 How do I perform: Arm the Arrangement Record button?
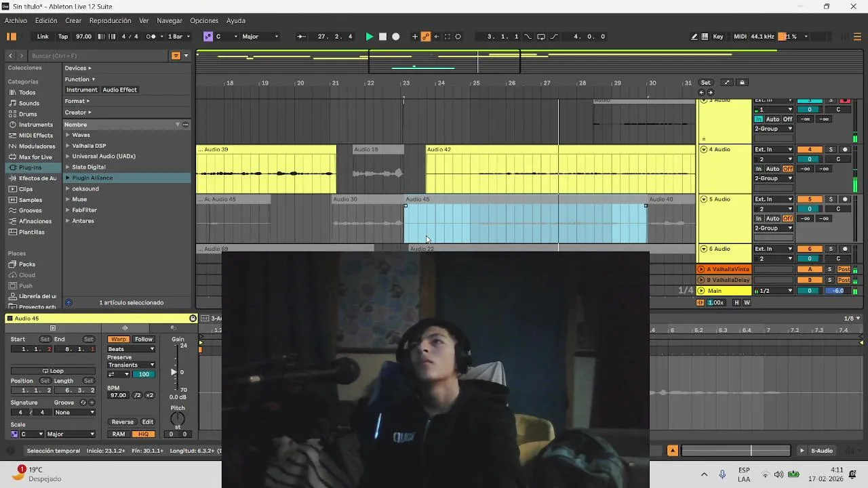pos(396,37)
